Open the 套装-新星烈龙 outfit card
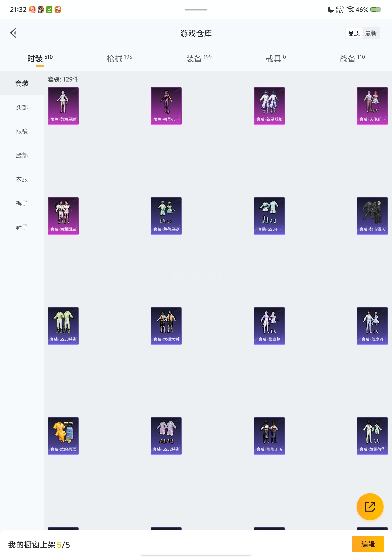The width and height of the screenshot is (392, 558). 269,106
